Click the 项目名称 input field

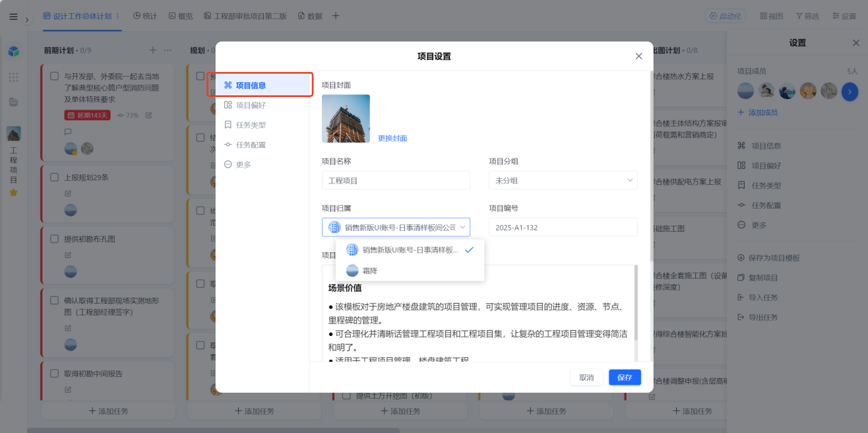[x=396, y=180]
